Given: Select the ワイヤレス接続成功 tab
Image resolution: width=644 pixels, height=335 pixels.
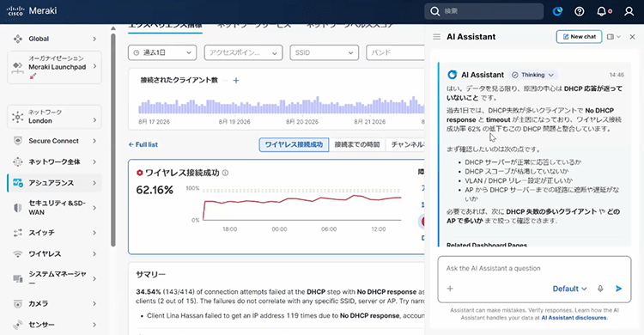Looking at the screenshot, I should pyautogui.click(x=294, y=144).
